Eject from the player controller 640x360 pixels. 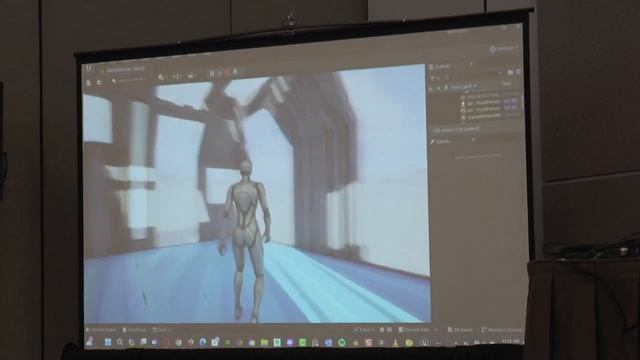click(235, 73)
